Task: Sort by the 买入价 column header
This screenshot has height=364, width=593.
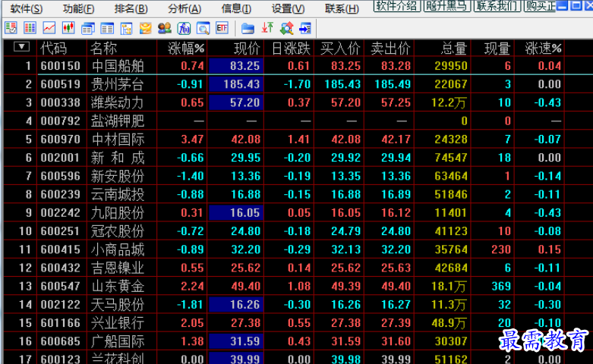Action: coord(340,49)
